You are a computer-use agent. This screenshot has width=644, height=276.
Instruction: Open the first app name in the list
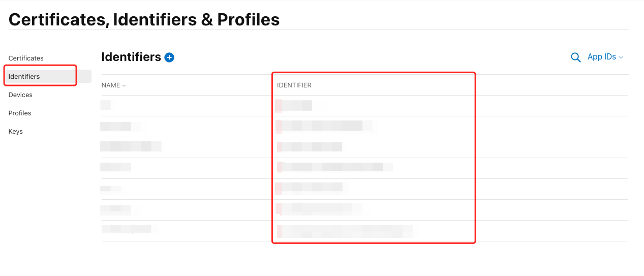tap(106, 105)
